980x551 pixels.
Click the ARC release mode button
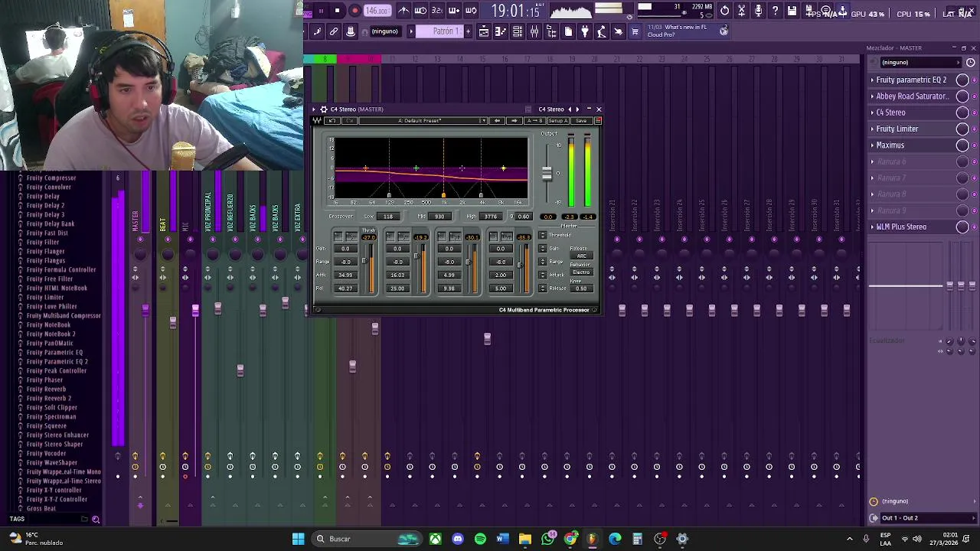pos(581,256)
